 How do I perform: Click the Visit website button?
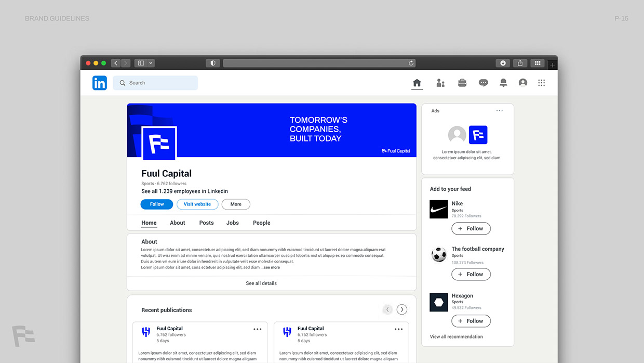click(197, 204)
